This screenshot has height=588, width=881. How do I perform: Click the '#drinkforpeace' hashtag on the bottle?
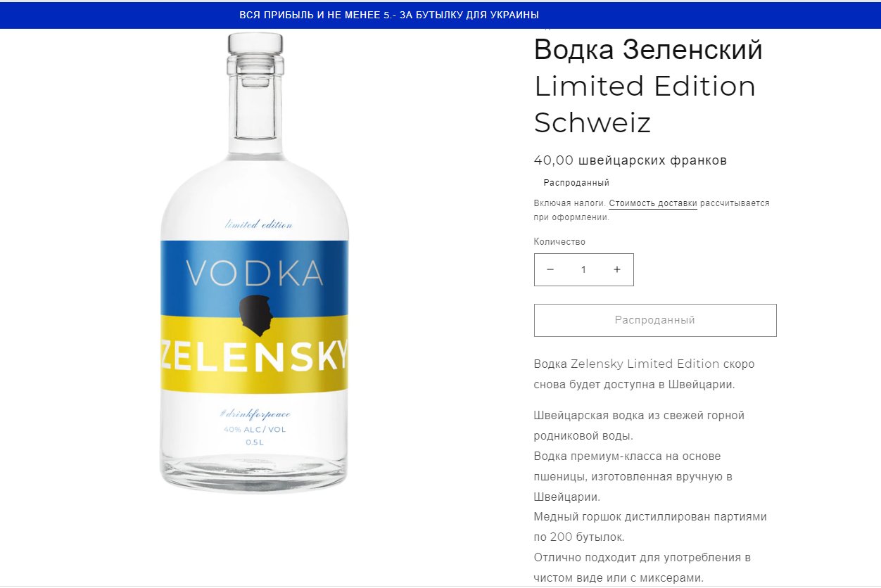click(x=255, y=414)
